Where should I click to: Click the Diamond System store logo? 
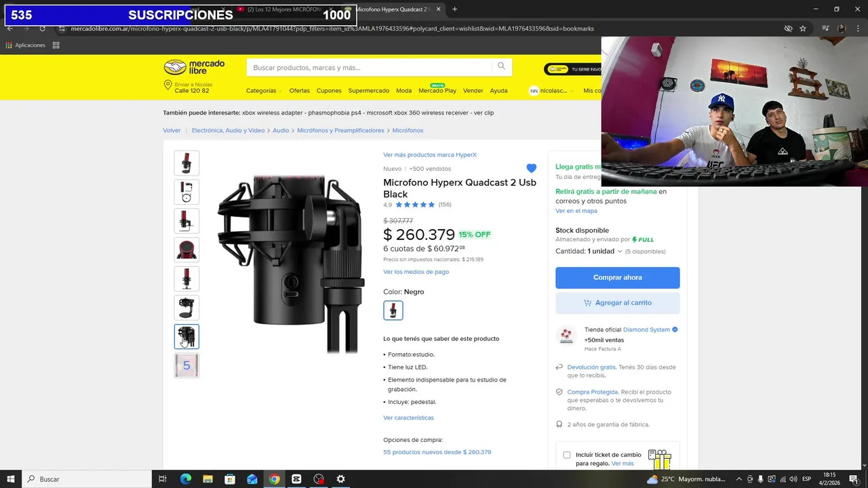coord(566,336)
